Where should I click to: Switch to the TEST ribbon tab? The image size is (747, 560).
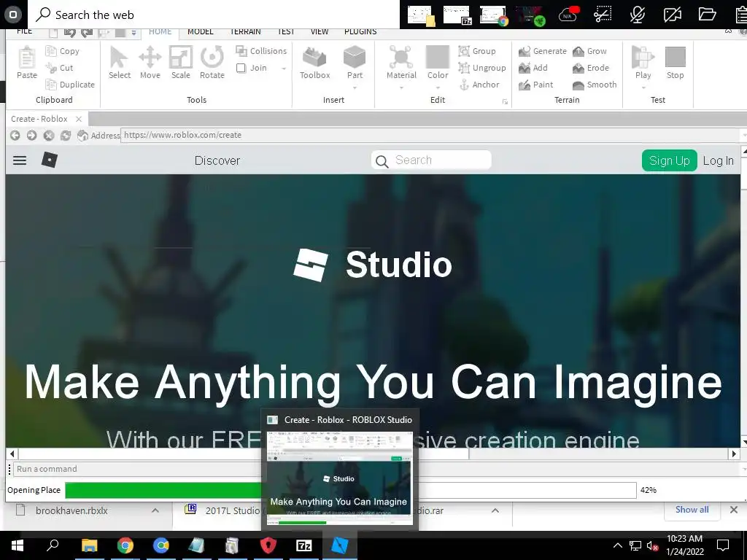click(x=286, y=31)
